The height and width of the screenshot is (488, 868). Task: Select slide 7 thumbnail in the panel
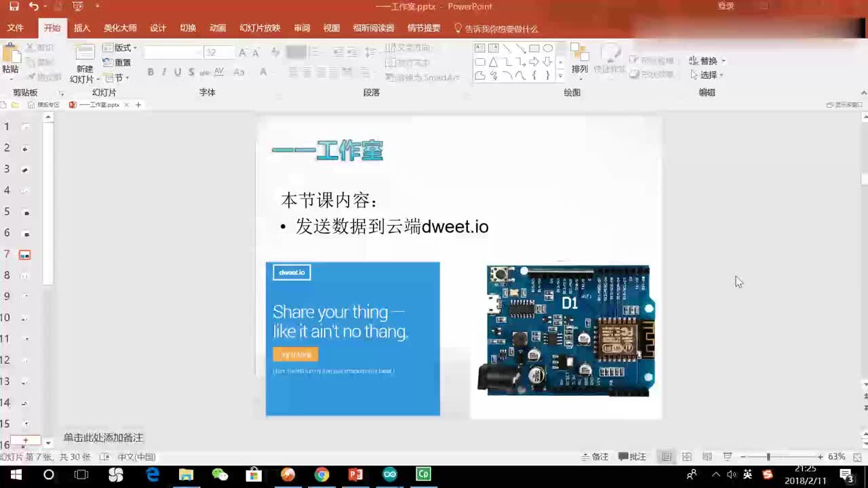[x=25, y=255]
